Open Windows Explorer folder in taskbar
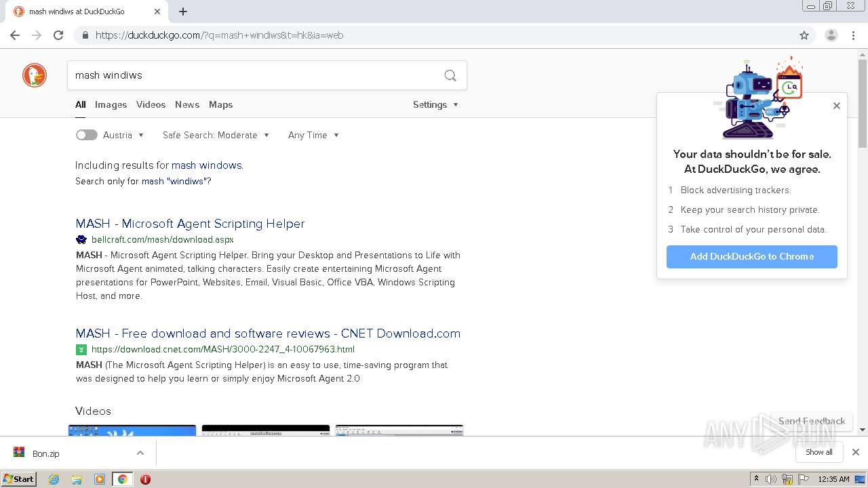The height and width of the screenshot is (488, 868). pos(77,479)
